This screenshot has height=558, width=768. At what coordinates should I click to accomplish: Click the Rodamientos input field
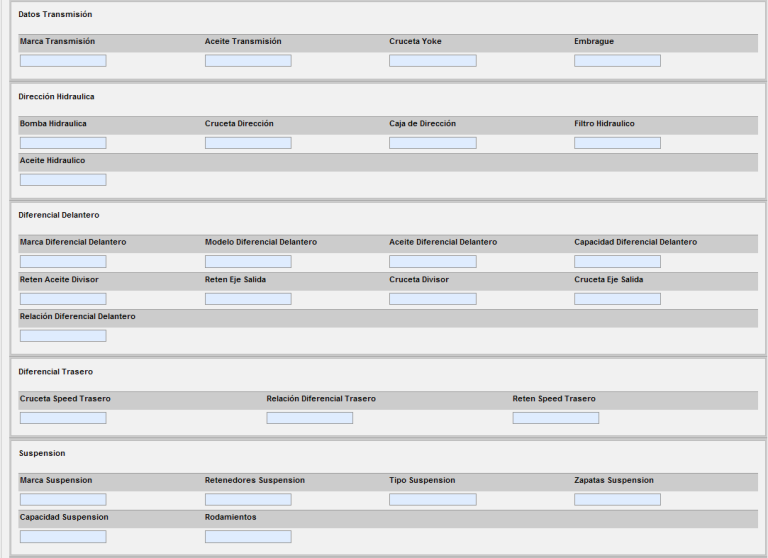coord(248,537)
